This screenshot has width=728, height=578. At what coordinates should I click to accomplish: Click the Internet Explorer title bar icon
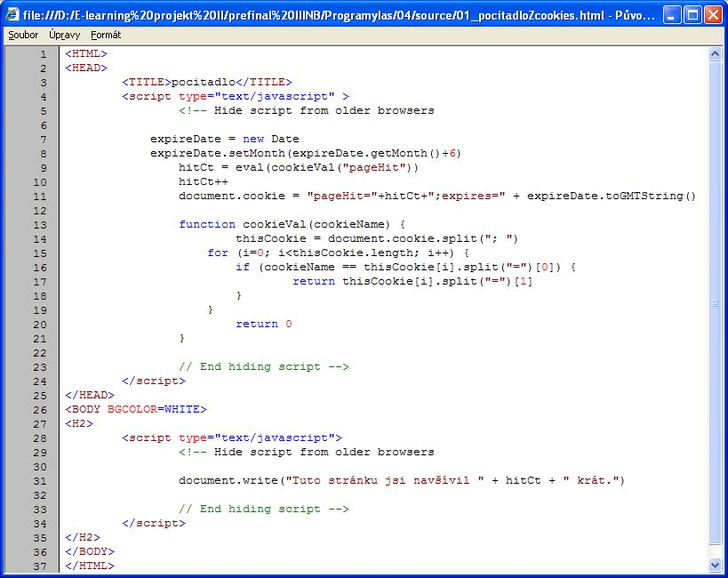pos(12,14)
